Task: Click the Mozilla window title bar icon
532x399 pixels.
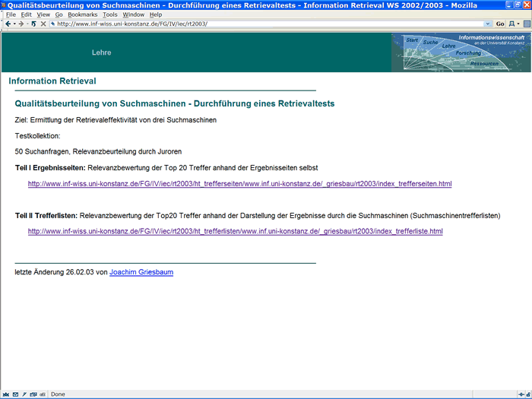Action: click(4, 5)
